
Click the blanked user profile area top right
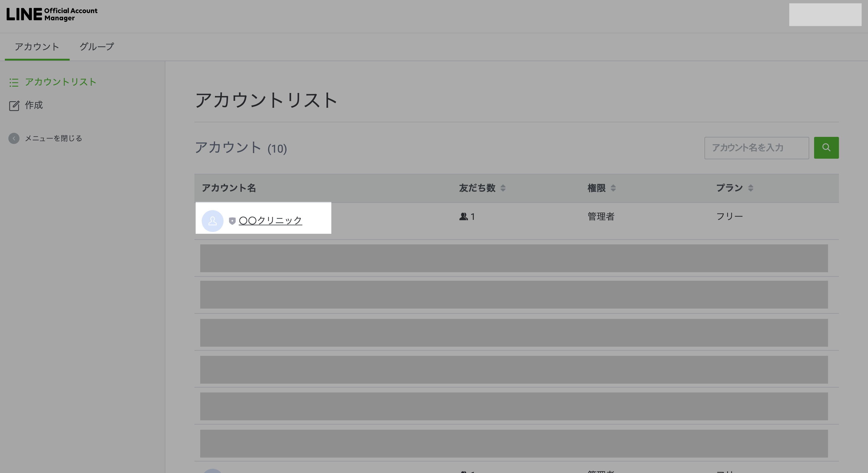click(825, 15)
